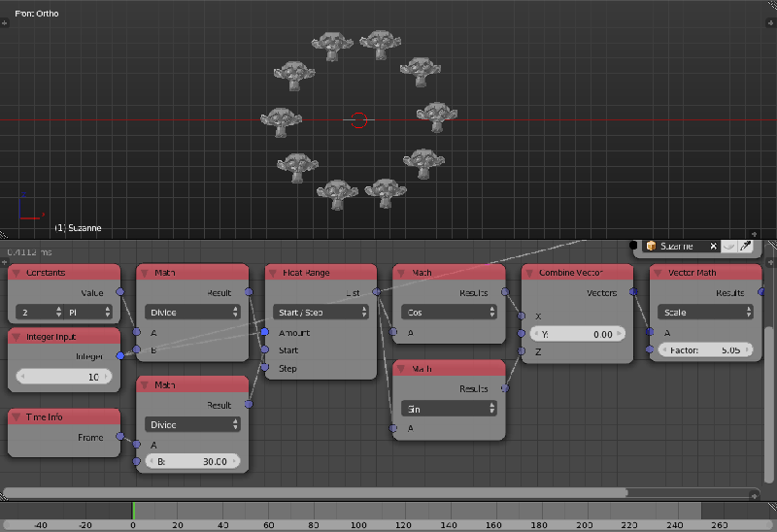
Task: Click the Z input socket of Combine Vector
Action: pos(522,351)
